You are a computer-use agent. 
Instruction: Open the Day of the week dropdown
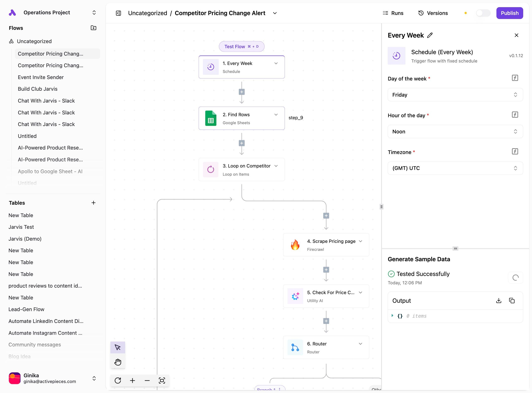click(455, 95)
